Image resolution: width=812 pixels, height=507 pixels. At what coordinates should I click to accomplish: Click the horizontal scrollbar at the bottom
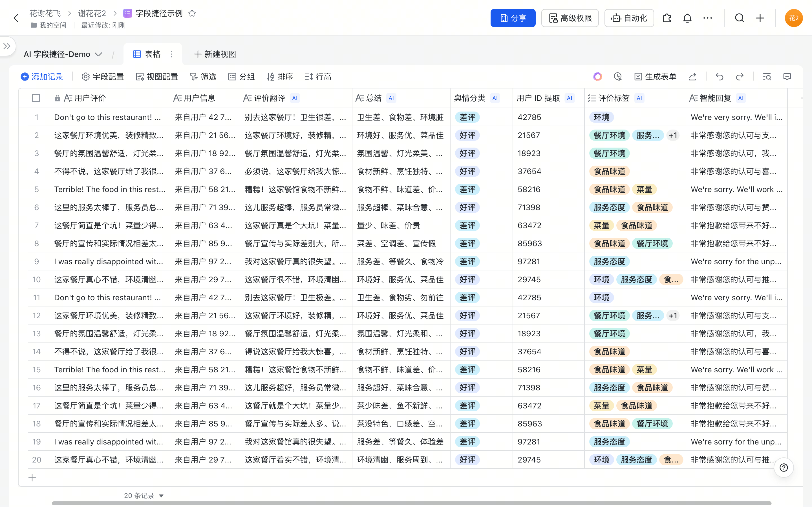click(411, 503)
